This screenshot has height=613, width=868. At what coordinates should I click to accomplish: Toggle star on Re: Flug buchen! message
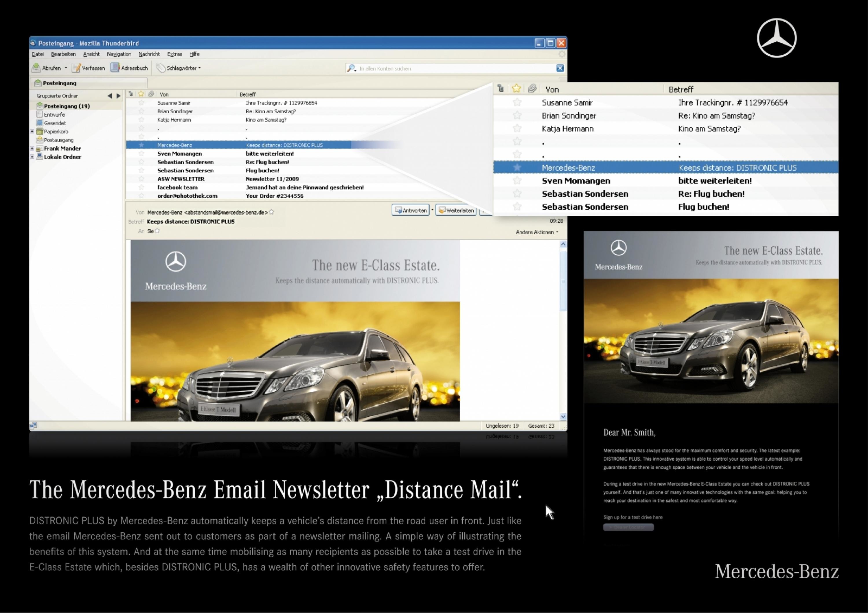[141, 162]
